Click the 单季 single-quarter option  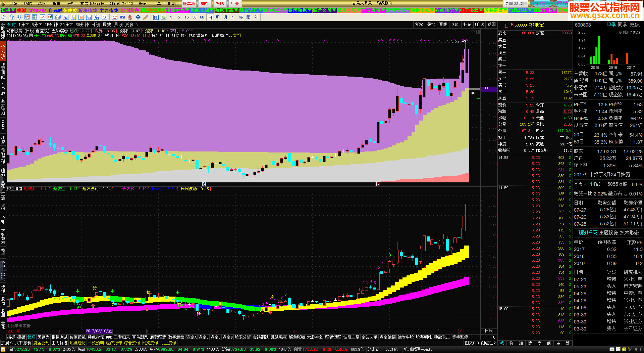[x=611, y=25]
